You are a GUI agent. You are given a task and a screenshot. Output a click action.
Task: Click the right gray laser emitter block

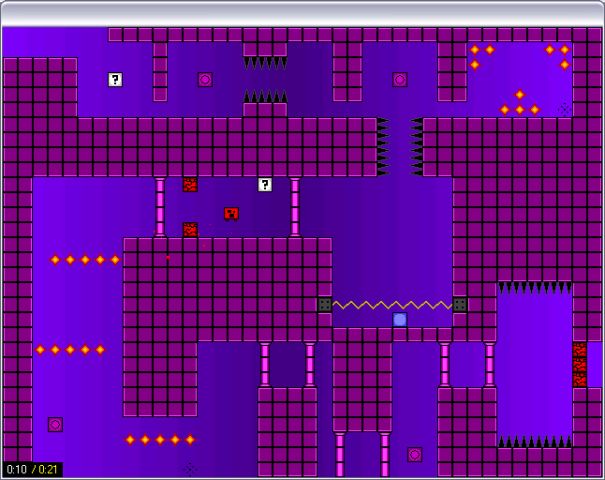pos(460,305)
